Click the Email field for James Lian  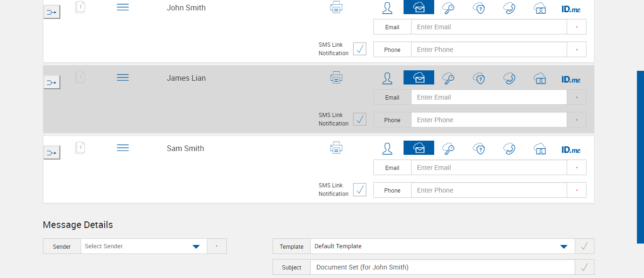(488, 97)
